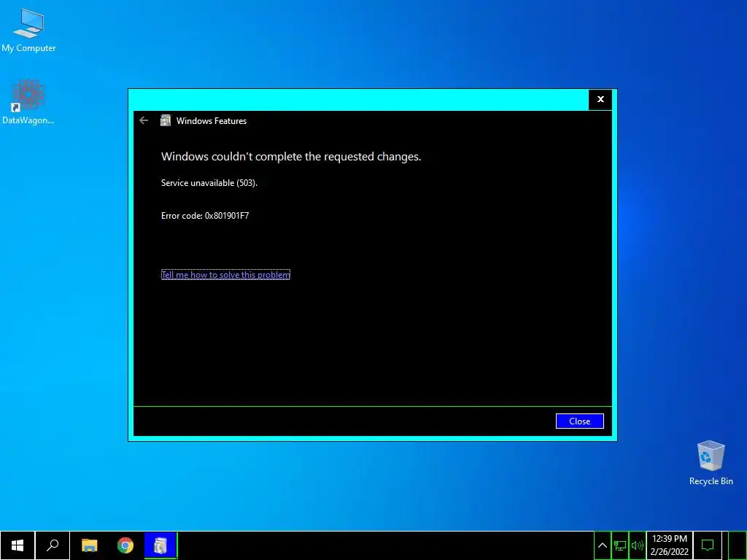The height and width of the screenshot is (560, 747).
Task: Click the Show desktop strip at the taskbar end
Action: 738,545
